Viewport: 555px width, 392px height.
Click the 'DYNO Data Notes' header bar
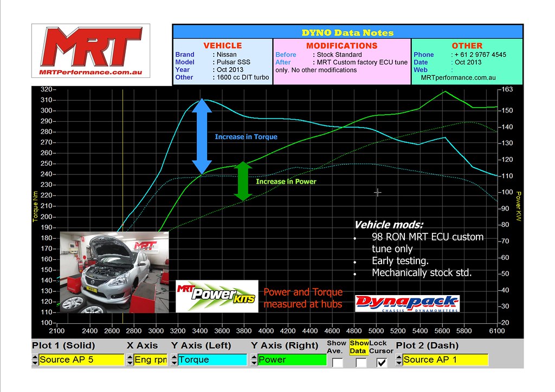click(x=347, y=32)
